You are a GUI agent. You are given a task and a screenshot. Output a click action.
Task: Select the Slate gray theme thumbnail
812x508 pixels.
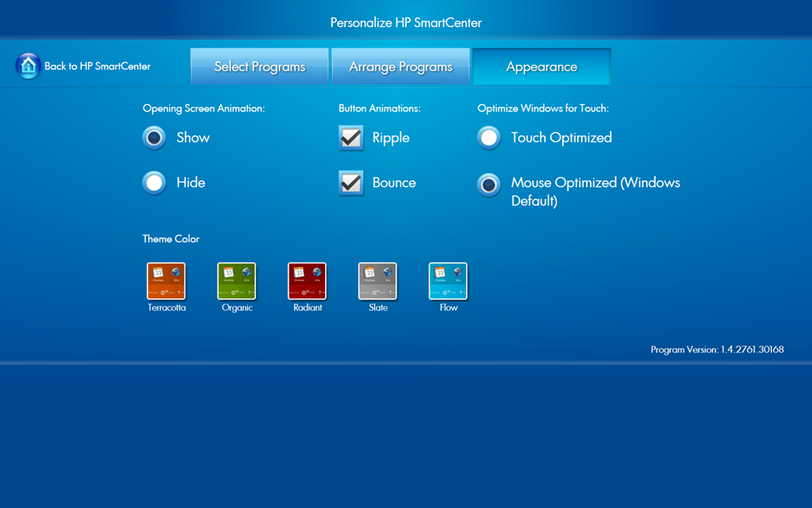click(x=377, y=281)
